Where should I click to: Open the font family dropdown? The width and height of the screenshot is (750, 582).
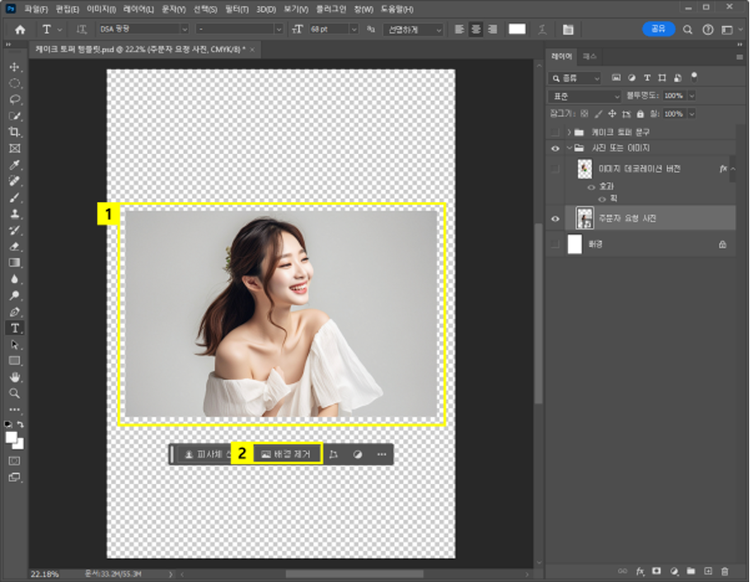click(142, 29)
